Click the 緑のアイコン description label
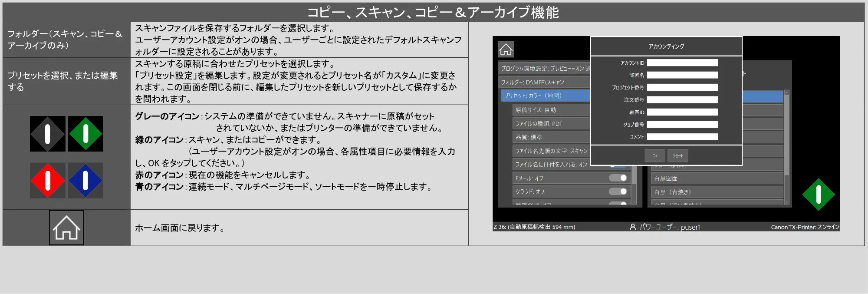Viewport: 868px width, 294px height. [x=159, y=139]
